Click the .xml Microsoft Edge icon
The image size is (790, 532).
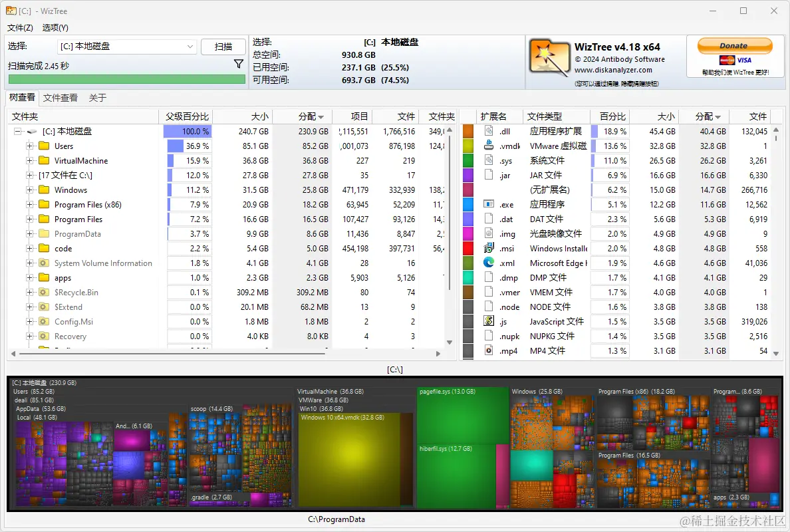(x=489, y=263)
